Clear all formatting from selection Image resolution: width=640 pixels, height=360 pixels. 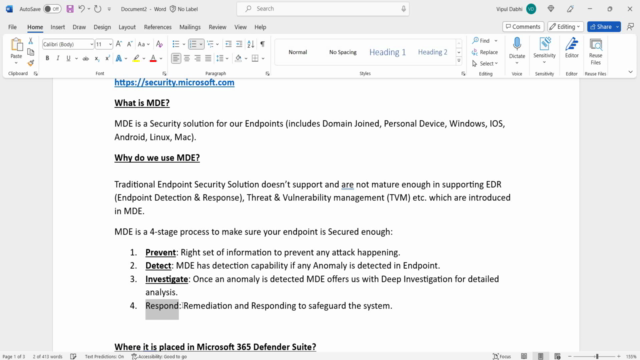coord(160,44)
